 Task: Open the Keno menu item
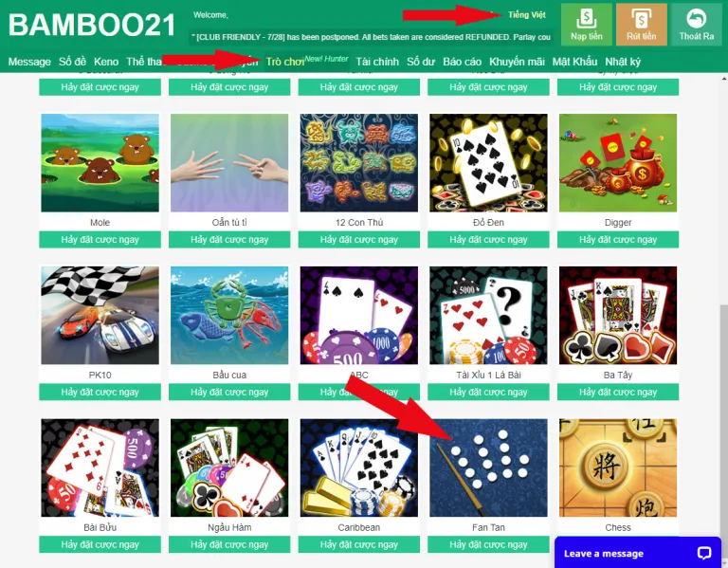tap(106, 62)
